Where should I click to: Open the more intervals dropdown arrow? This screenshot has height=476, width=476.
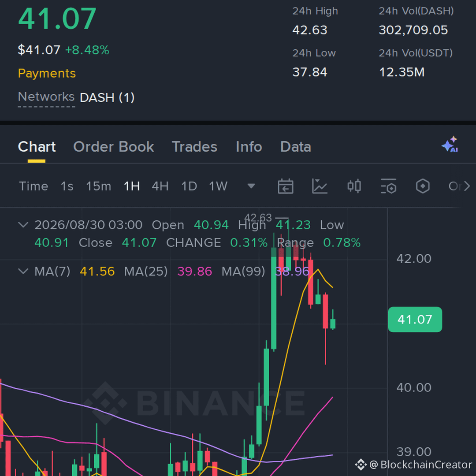pyautogui.click(x=251, y=186)
